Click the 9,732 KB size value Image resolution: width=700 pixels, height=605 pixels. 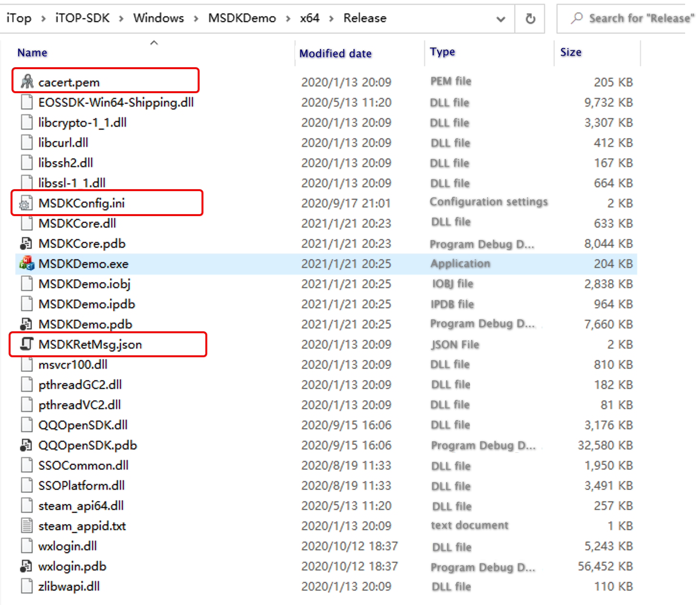click(x=608, y=102)
